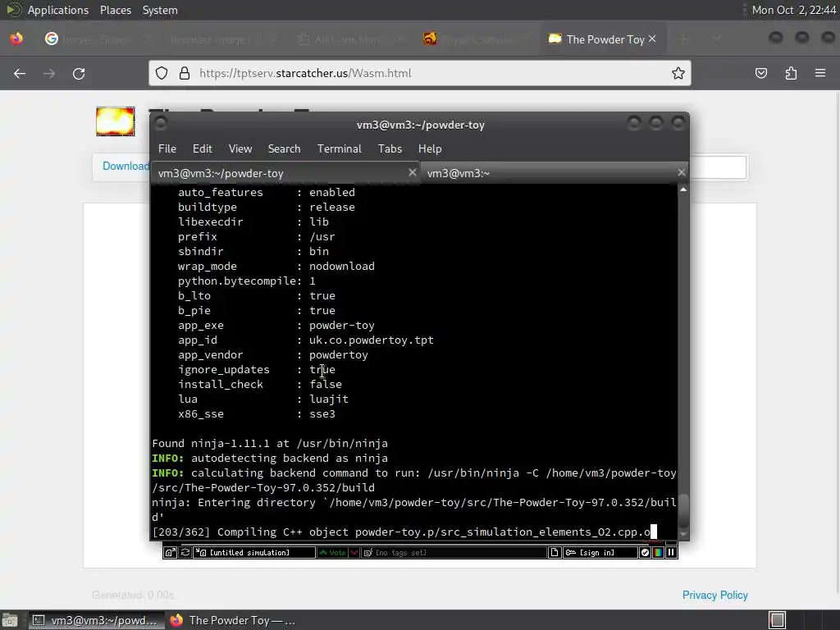Expand the list all tabs dropdown
The width and height of the screenshot is (840, 630).
coord(716,39)
